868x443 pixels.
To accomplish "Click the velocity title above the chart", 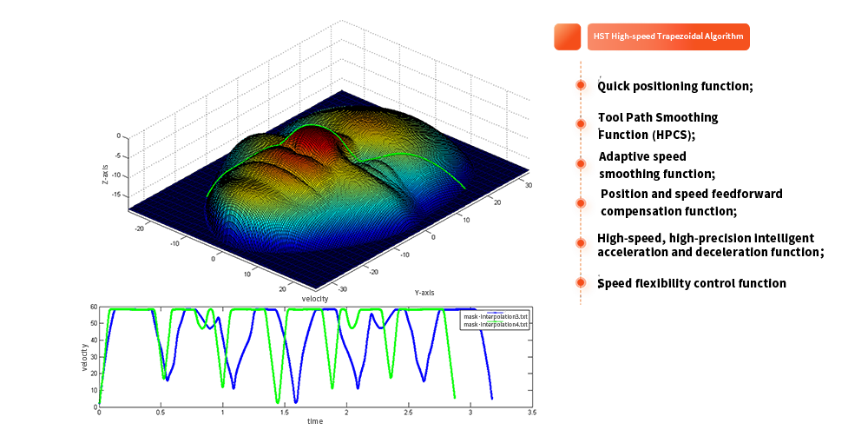I will click(x=314, y=299).
